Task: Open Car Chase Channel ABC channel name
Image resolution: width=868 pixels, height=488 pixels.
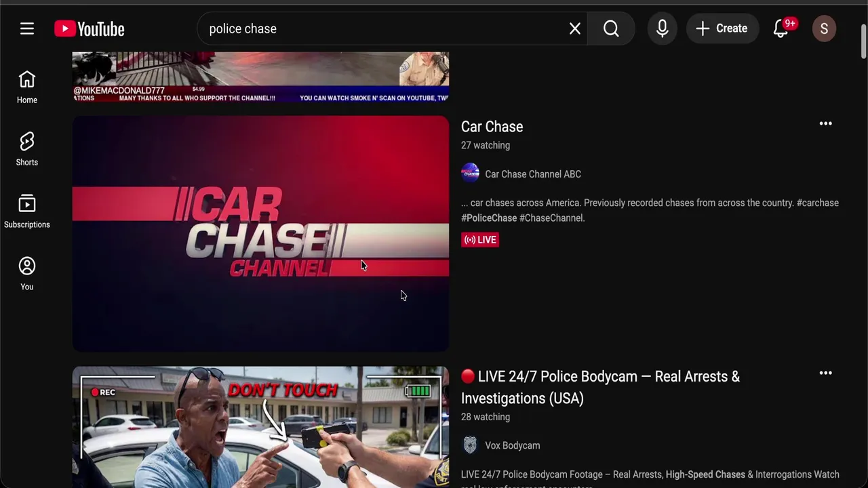Action: pyautogui.click(x=533, y=174)
